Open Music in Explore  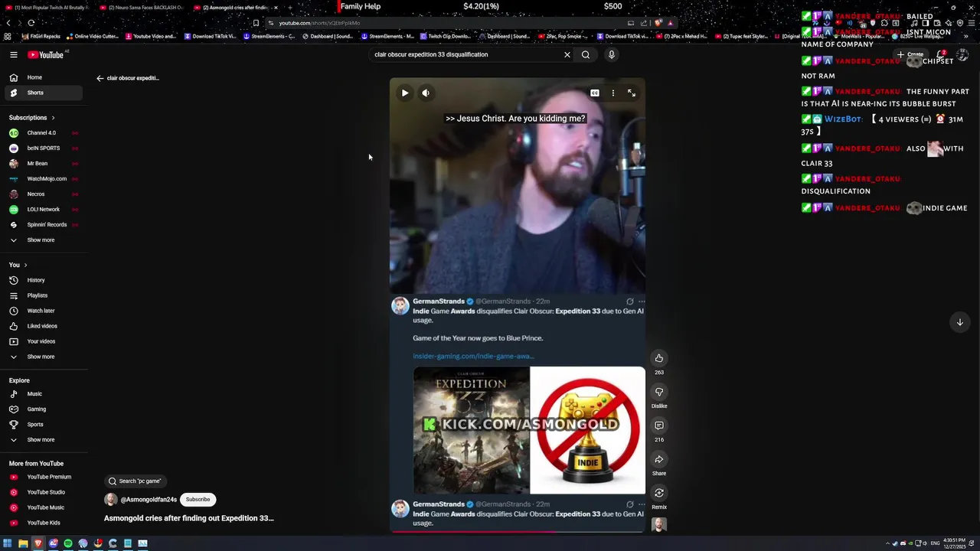point(42,393)
